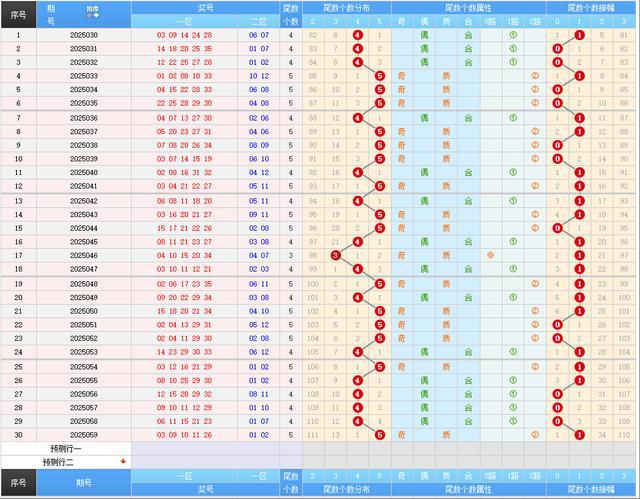Click amplitude ball 1 in row 2025030
This screenshot has height=499, width=640.
[579, 35]
